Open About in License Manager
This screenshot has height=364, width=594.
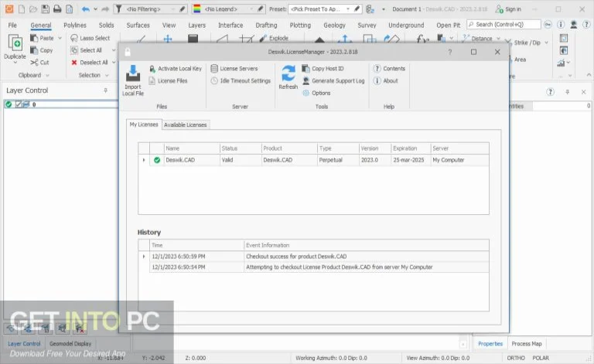[386, 80]
